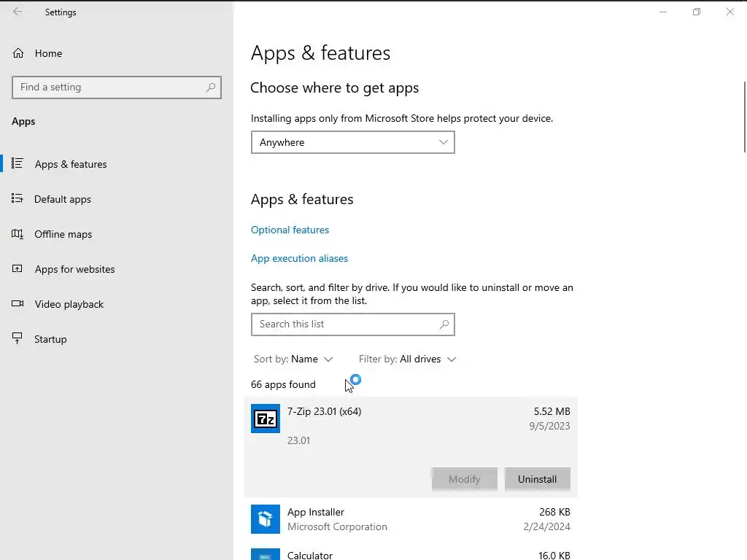Click the App Installer icon
This screenshot has height=560, width=747.
(x=266, y=519)
